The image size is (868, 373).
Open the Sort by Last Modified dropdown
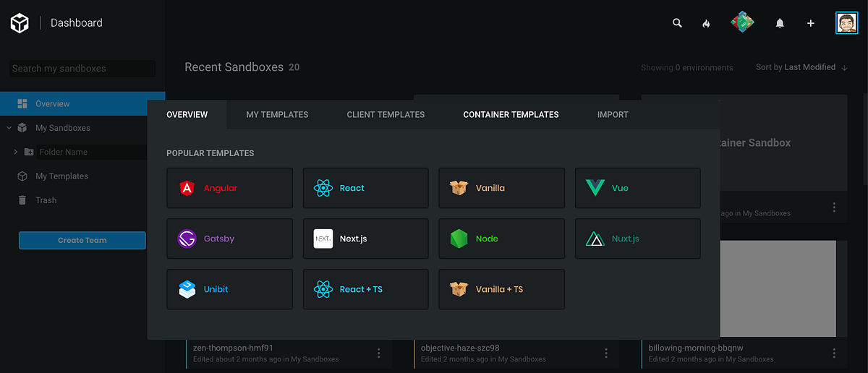(796, 67)
